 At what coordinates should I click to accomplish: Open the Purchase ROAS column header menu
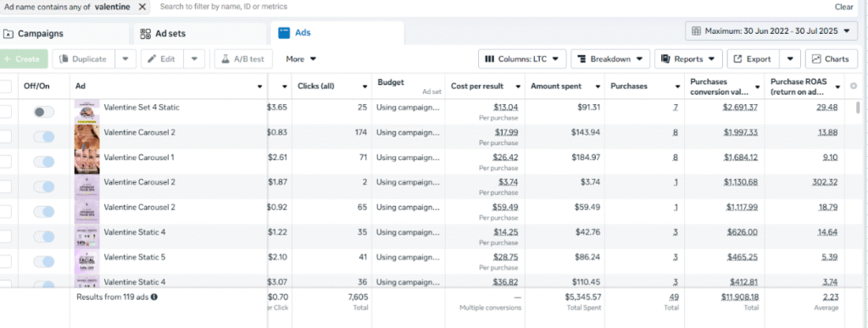tap(837, 86)
